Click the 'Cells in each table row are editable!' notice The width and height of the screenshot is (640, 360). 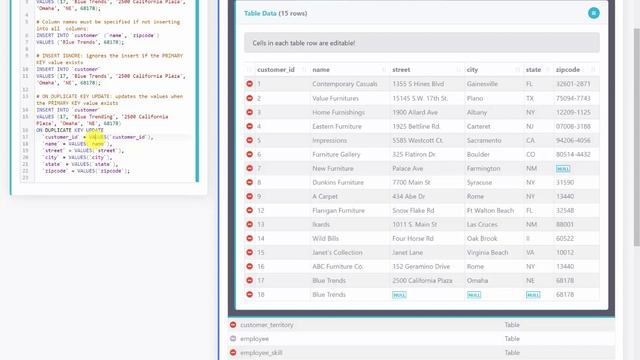click(x=422, y=43)
